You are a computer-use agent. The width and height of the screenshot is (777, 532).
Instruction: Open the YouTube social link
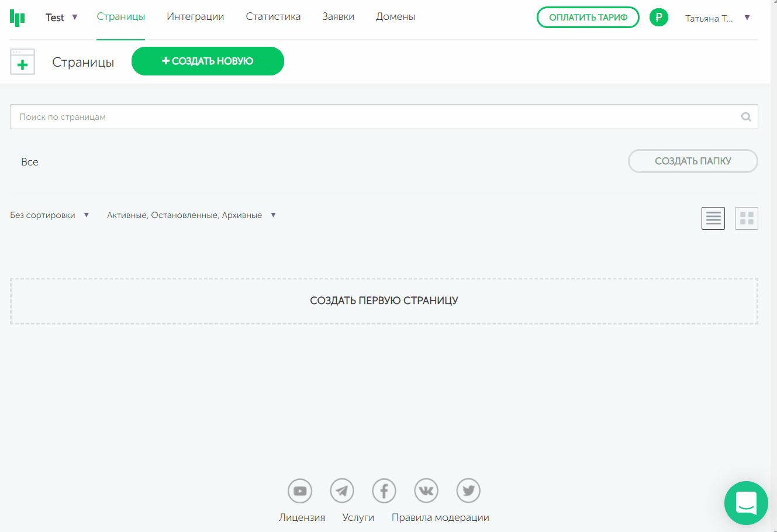300,491
